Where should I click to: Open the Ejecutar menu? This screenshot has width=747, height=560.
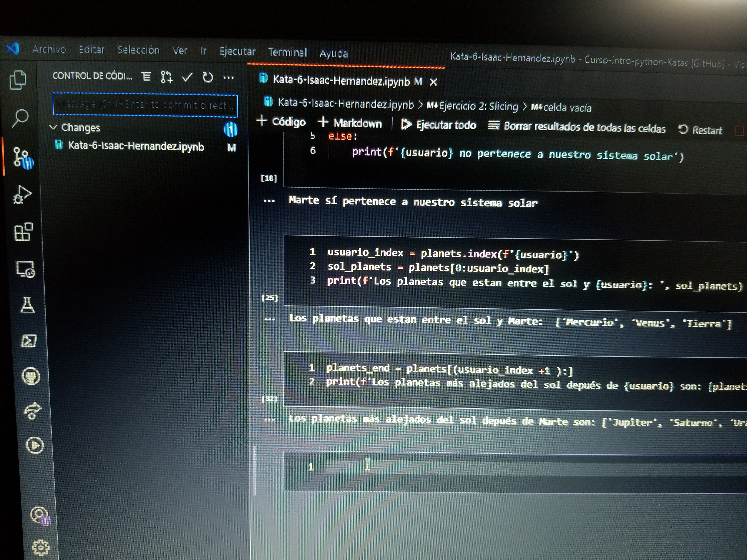pyautogui.click(x=237, y=52)
